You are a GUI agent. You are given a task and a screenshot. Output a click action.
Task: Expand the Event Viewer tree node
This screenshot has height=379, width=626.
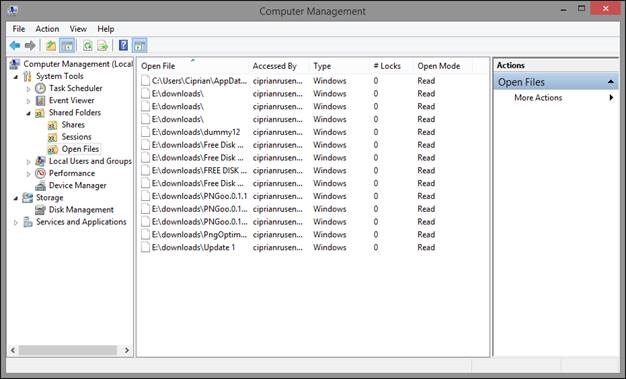(x=28, y=101)
